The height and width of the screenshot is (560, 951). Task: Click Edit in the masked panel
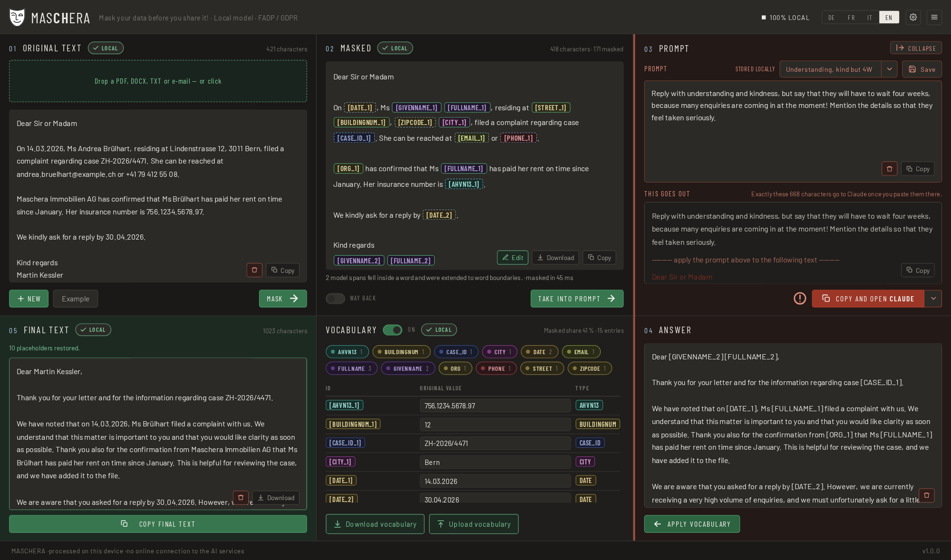point(513,258)
